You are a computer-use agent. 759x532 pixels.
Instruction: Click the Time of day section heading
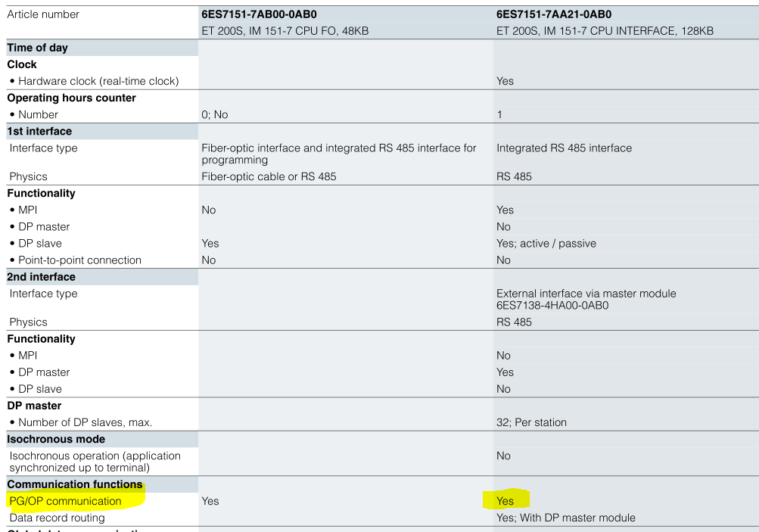37,48
